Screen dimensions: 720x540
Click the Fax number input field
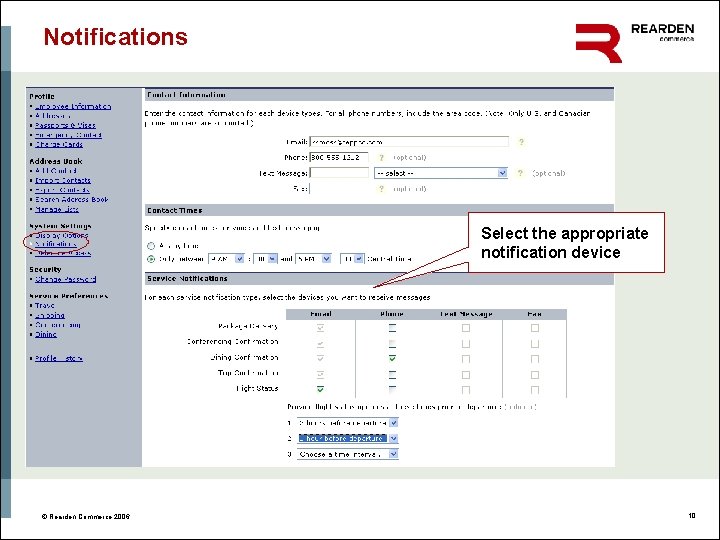coord(339,188)
